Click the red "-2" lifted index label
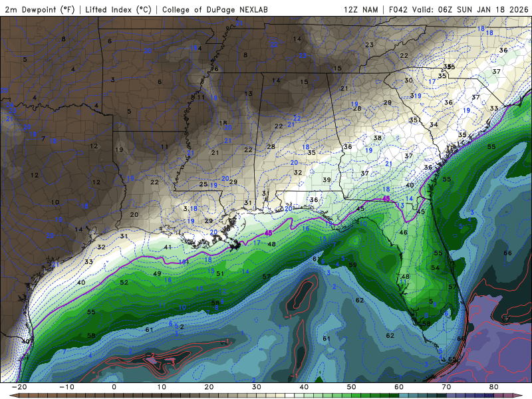532x399 pixels. (x=151, y=356)
